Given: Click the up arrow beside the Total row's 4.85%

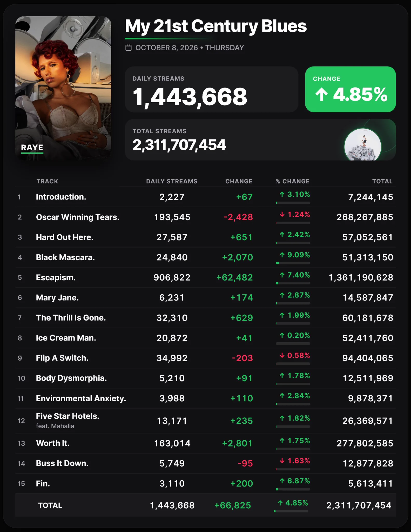Looking at the screenshot, I should click(280, 503).
